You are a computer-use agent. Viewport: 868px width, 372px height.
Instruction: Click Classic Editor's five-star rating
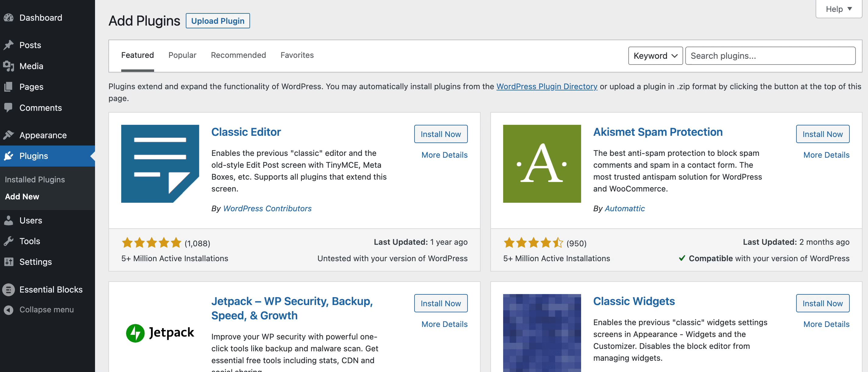[152, 243]
